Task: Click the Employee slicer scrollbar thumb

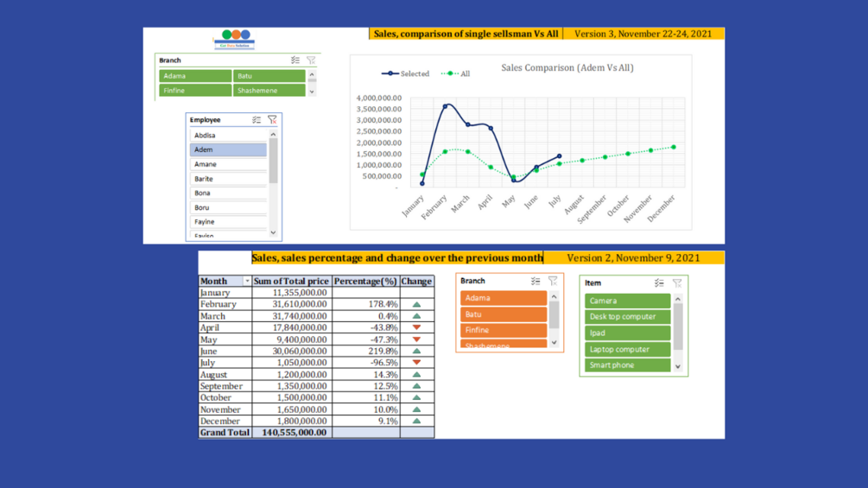Action: coord(273,161)
